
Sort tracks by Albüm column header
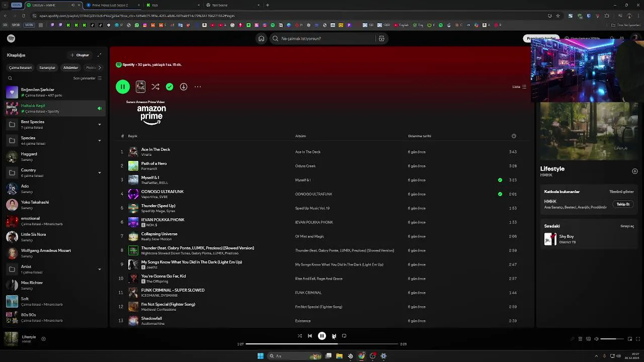tap(300, 136)
